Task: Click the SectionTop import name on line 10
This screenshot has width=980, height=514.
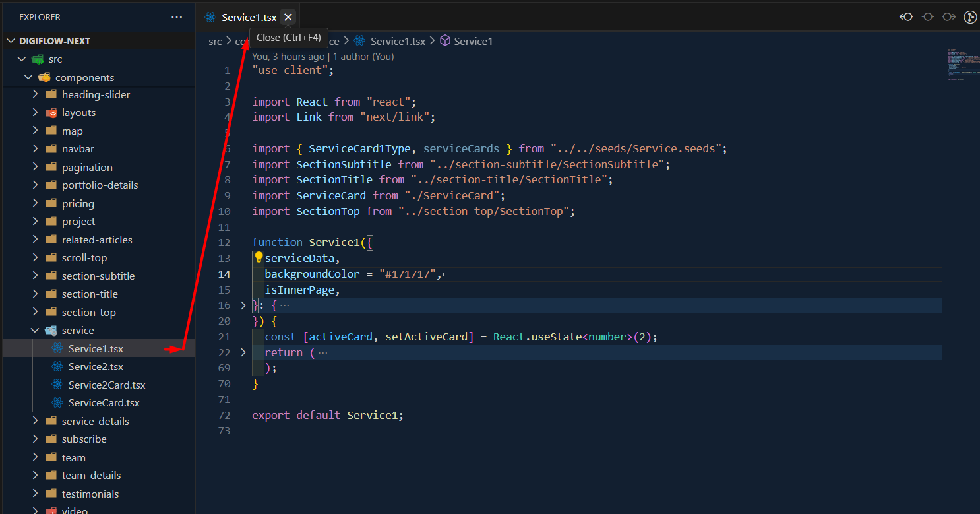Action: coord(328,211)
